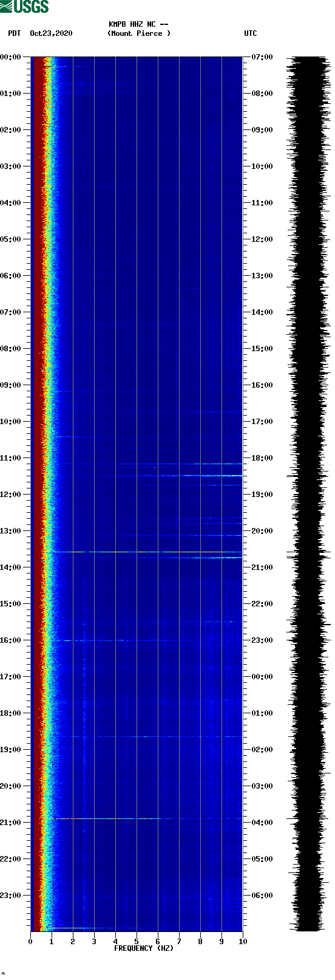
Task: Click the 01:00 UTC time label
Action: pyautogui.click(x=262, y=713)
